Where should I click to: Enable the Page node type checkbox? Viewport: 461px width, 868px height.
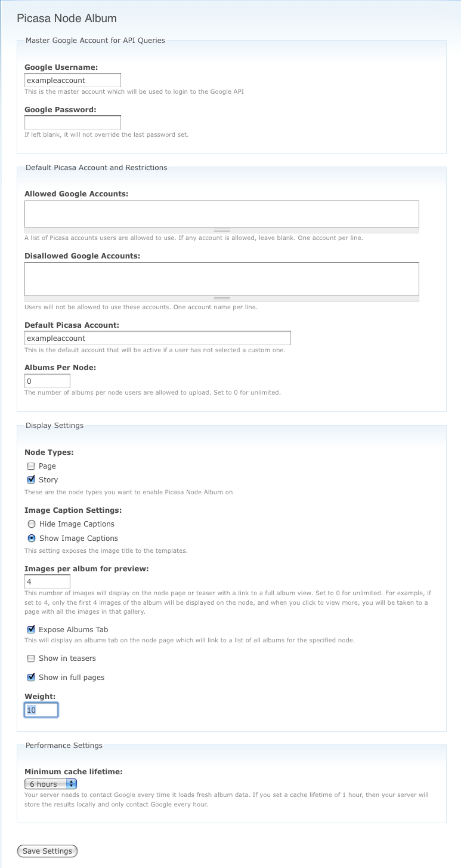pyautogui.click(x=31, y=466)
